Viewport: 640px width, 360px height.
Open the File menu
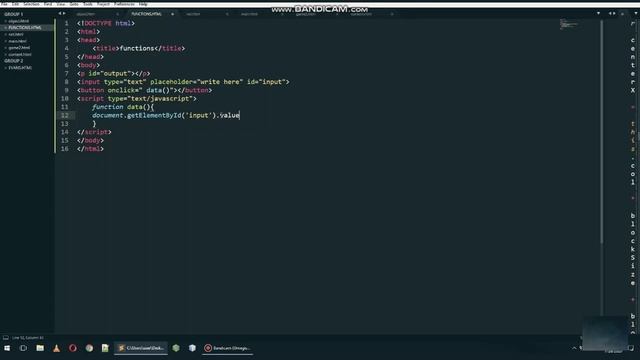pyautogui.click(x=4, y=4)
